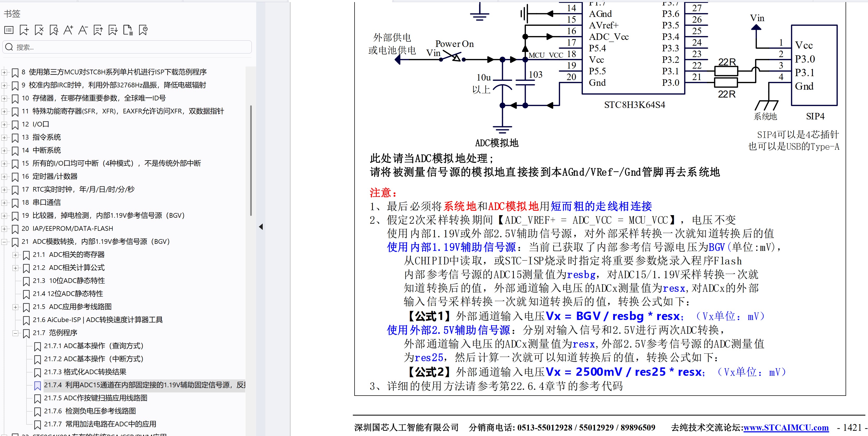Click bookmark icon beside 16 定时器/计数器
The width and height of the screenshot is (868, 436).
point(15,177)
